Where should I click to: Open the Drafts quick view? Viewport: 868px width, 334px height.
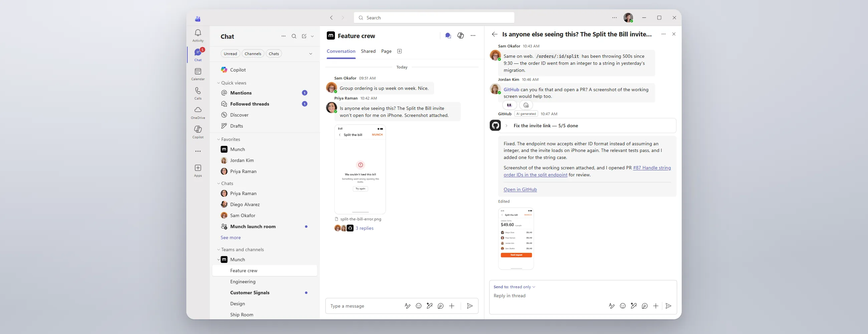[x=264, y=126]
